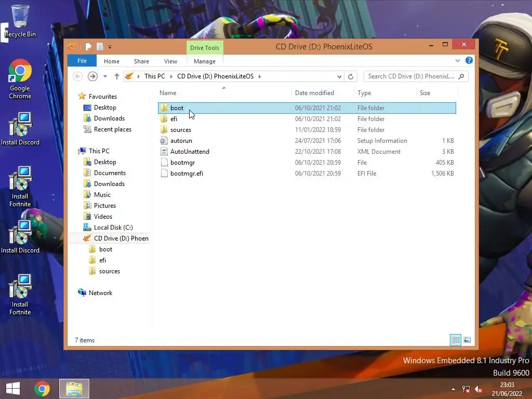Image resolution: width=532 pixels, height=399 pixels.
Task: Open the Windows Start button
Action: tap(13, 389)
